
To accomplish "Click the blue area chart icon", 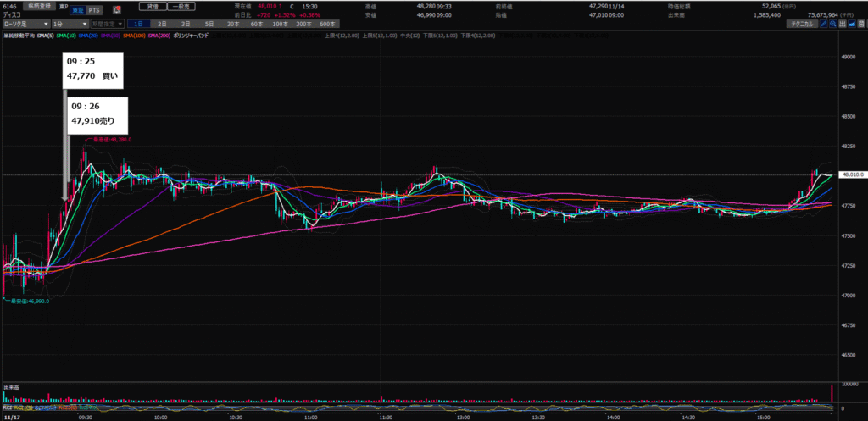I will (x=851, y=25).
